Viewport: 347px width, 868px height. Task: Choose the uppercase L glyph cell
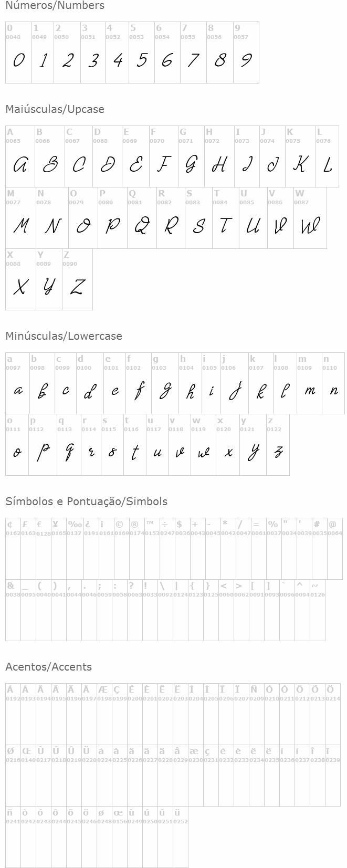pos(327,156)
